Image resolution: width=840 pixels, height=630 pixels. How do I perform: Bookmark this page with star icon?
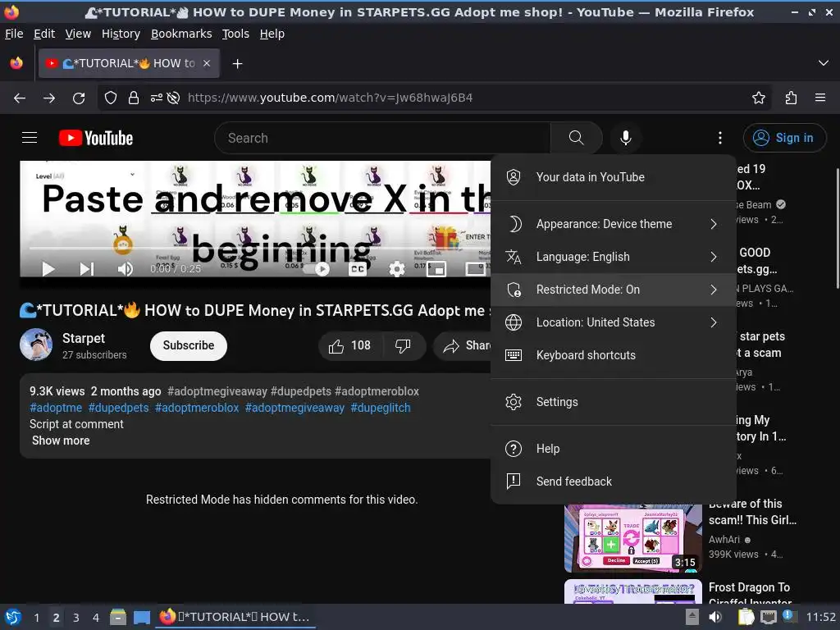[x=759, y=98]
